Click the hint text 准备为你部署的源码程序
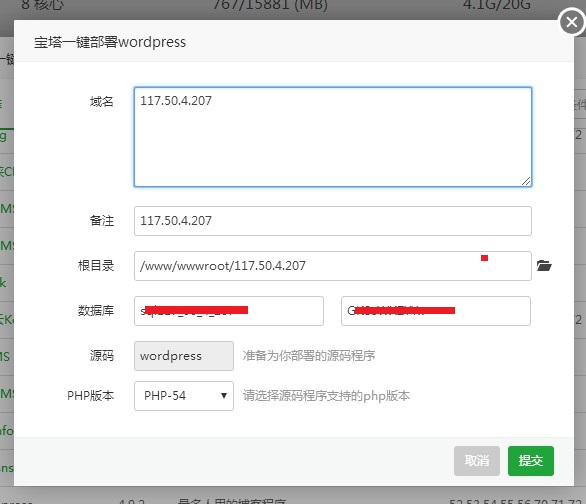This screenshot has width=586, height=504. click(x=309, y=356)
